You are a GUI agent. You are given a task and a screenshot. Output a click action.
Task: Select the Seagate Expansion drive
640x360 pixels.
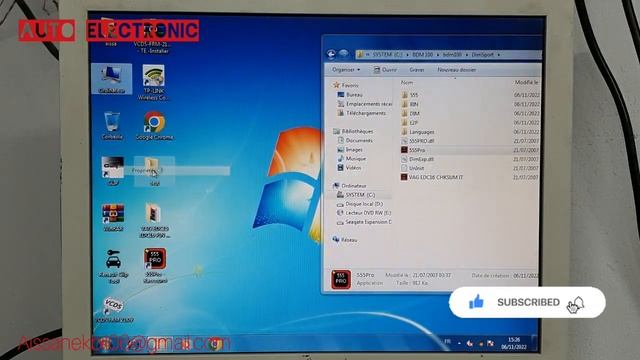pyautogui.click(x=364, y=222)
